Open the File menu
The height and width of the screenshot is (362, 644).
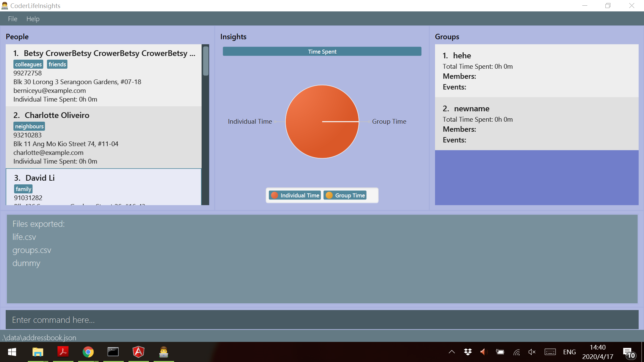click(12, 19)
